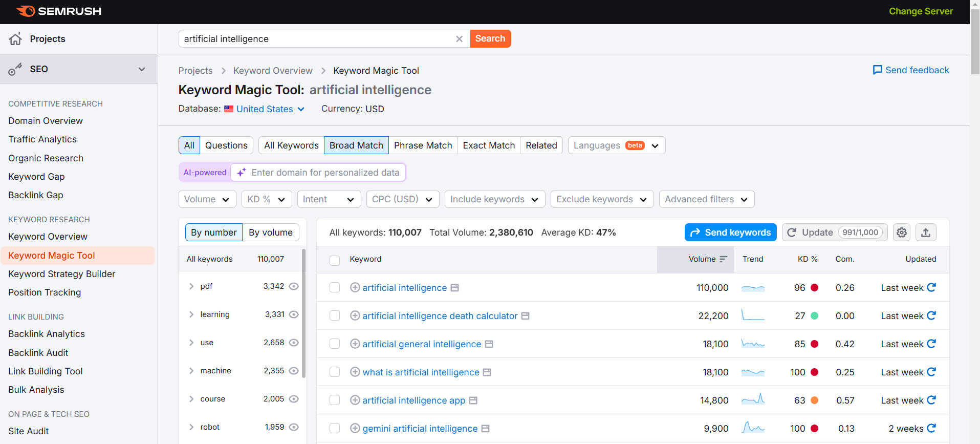Screen dimensions: 980x444
Task: Toggle eye icon for the 'use' group
Action: 294,343
